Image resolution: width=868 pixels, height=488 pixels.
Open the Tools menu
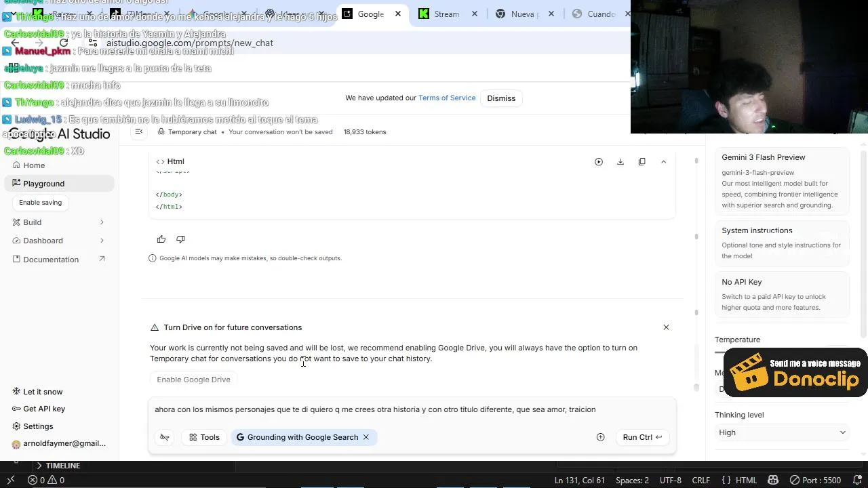point(204,437)
